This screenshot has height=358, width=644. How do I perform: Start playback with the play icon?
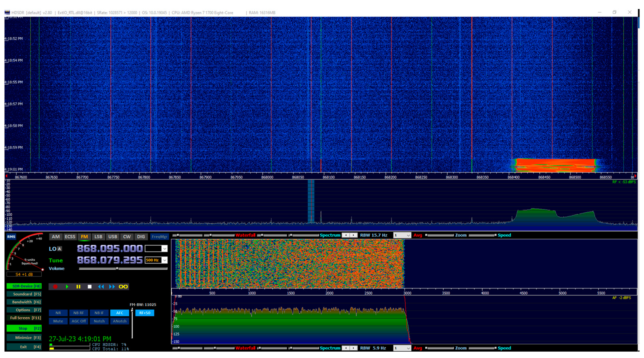[67, 287]
